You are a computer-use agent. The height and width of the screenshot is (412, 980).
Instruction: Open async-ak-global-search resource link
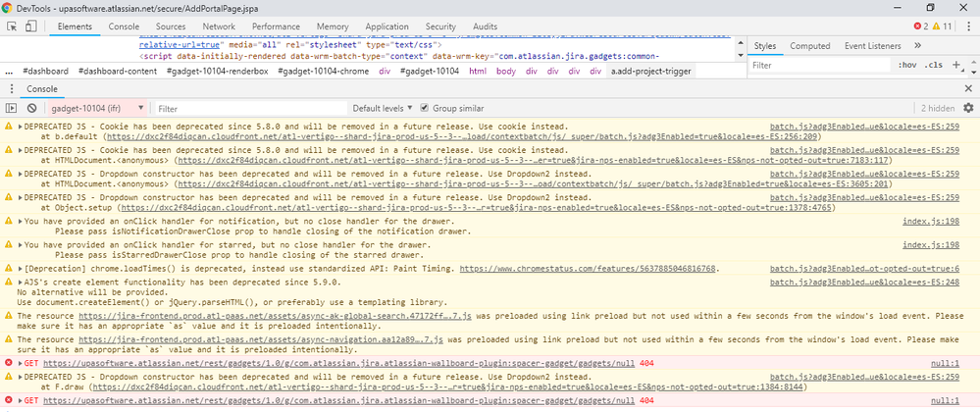point(275,316)
